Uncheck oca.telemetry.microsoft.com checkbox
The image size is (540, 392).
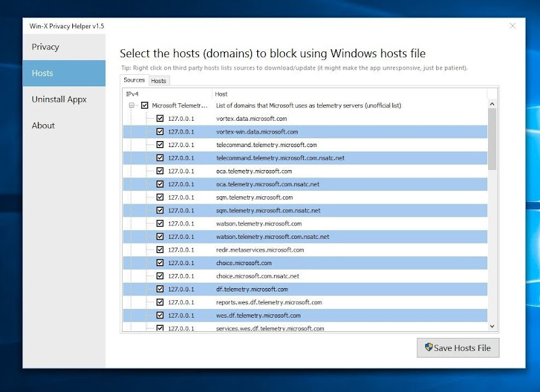point(160,171)
